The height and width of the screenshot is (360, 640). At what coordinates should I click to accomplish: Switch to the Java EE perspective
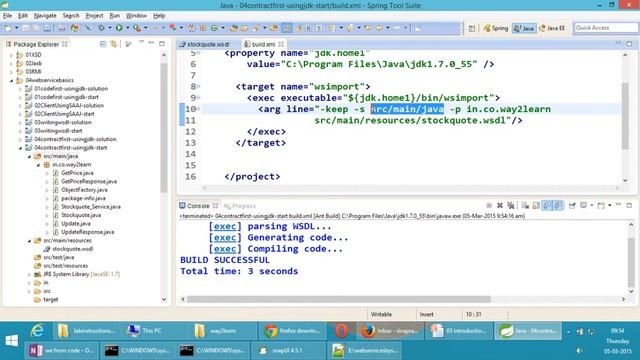tap(552, 28)
